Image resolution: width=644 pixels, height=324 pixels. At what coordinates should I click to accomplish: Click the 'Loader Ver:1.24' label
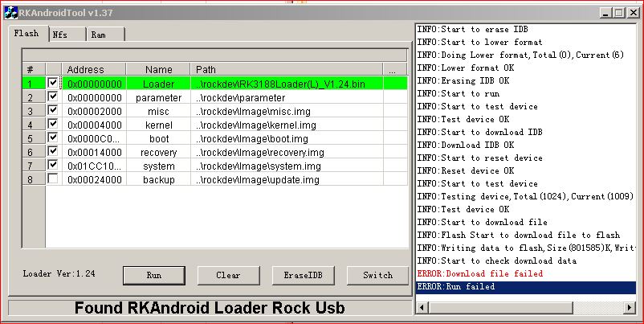[x=59, y=273]
